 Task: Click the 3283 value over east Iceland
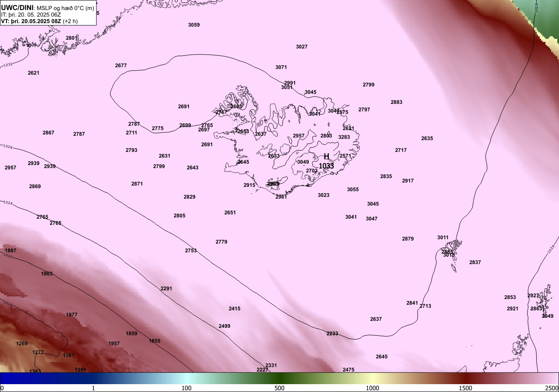(344, 137)
